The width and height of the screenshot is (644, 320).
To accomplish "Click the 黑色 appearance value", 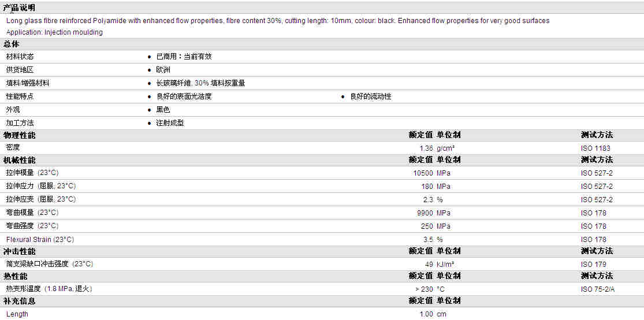I will [x=163, y=110].
